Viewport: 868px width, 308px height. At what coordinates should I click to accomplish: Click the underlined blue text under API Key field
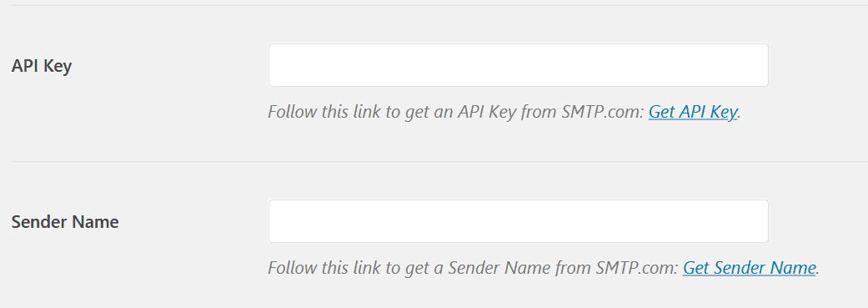693,112
